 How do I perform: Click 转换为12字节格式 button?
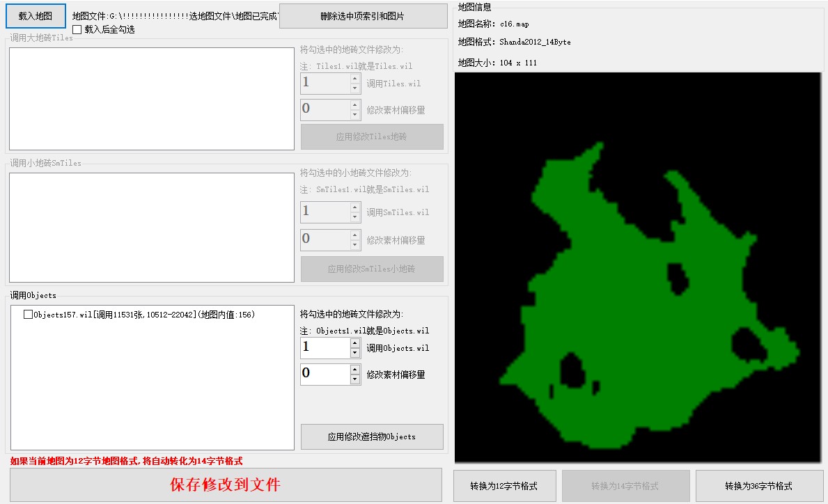(x=503, y=486)
